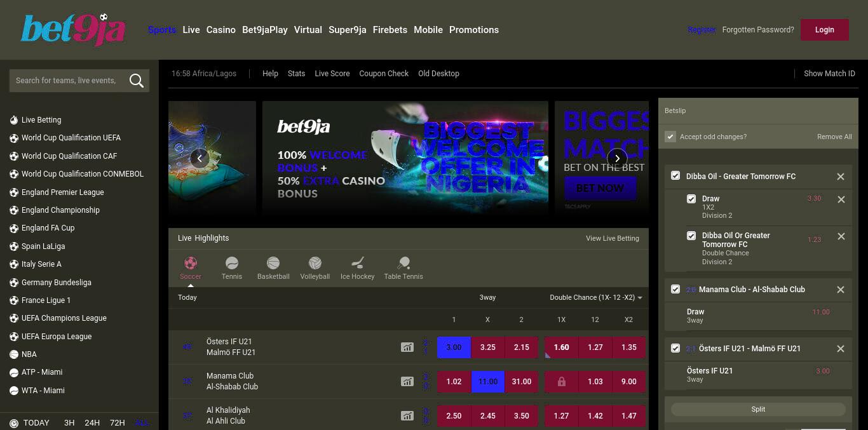Image resolution: width=868 pixels, height=430 pixels.
Task: Remove Double Chance selection from betslip
Action: point(841,236)
